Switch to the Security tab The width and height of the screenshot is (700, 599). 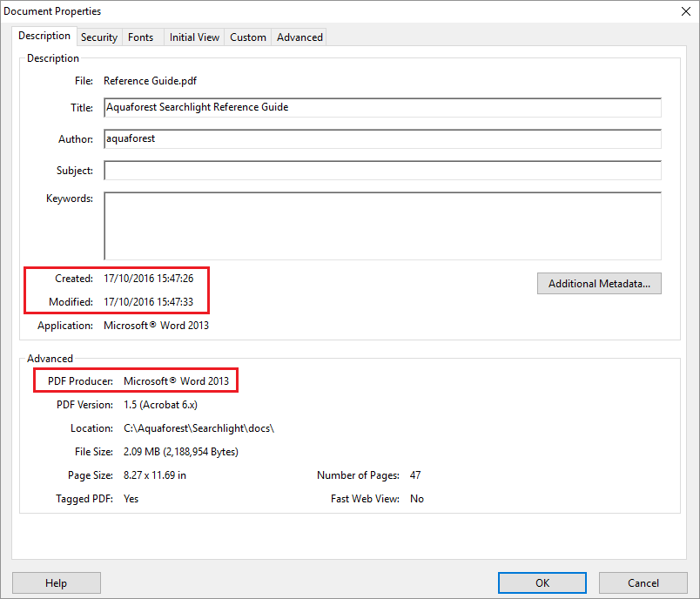tap(99, 37)
